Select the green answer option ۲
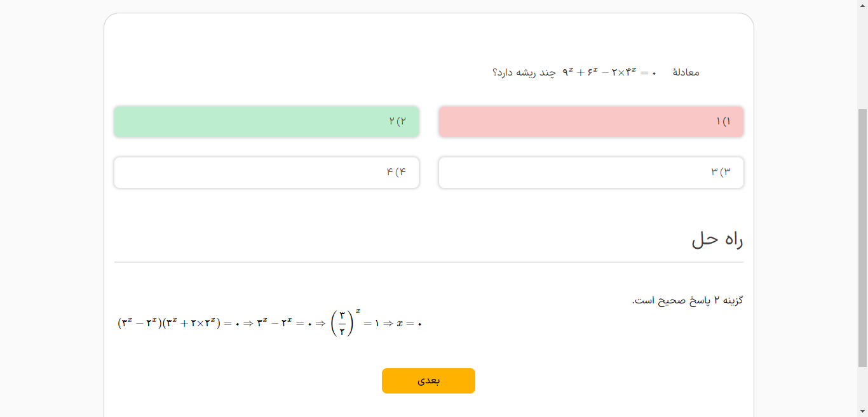 click(266, 121)
